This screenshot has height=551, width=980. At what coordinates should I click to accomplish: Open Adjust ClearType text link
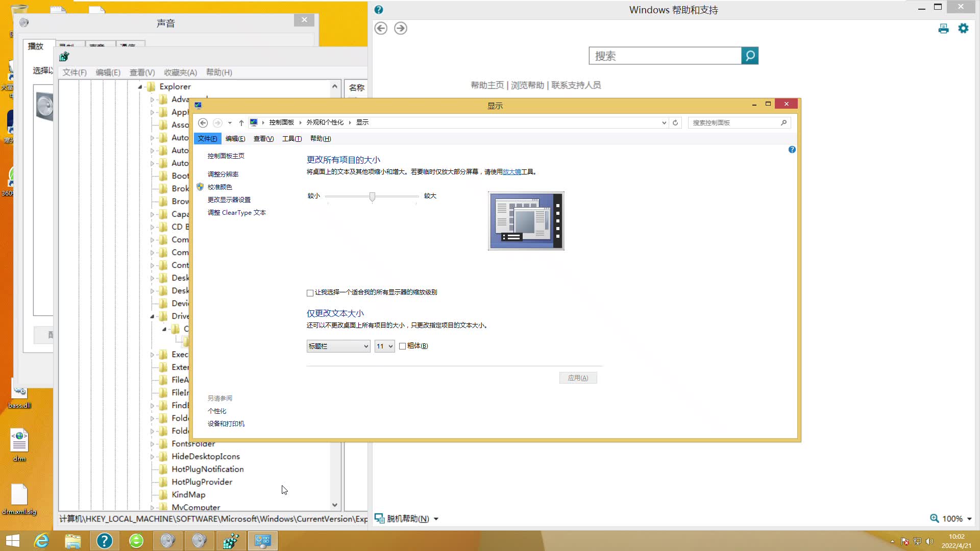pos(237,213)
